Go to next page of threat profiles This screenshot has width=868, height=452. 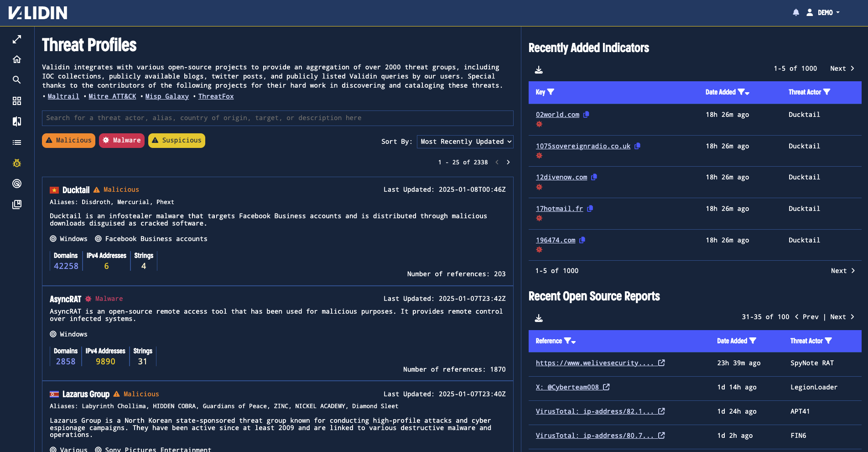(508, 162)
